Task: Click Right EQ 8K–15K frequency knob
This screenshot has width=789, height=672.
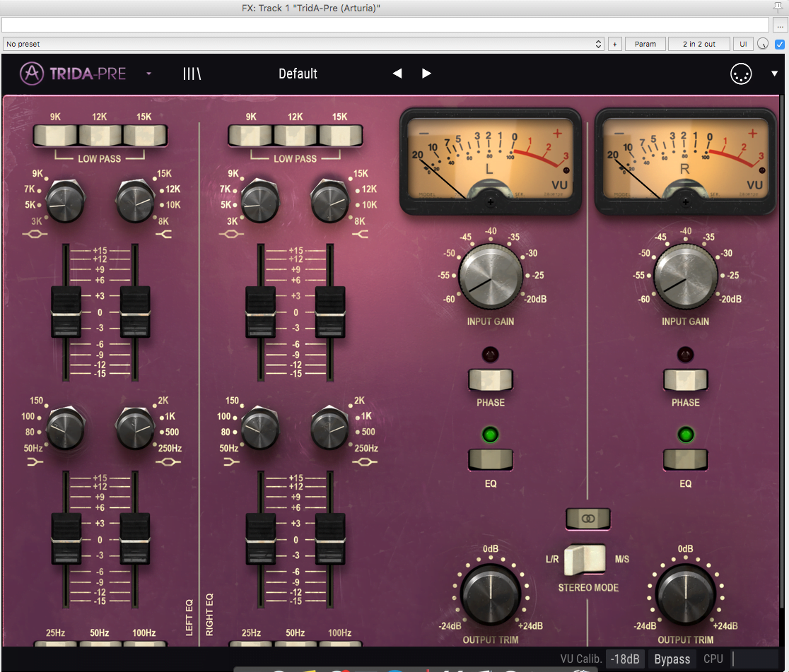Action: click(x=330, y=201)
